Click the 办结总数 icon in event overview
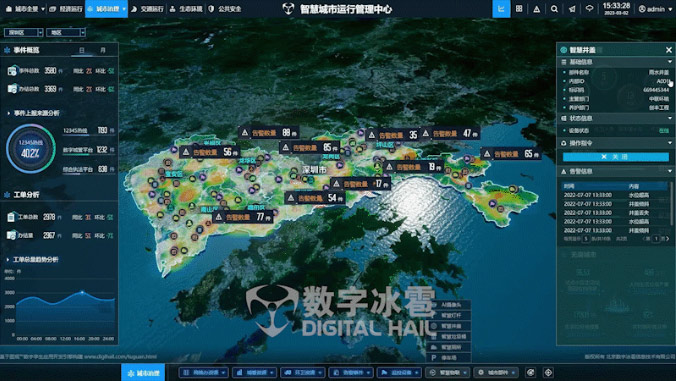Image resolution: width=676 pixels, height=381 pixels. pos(12,89)
